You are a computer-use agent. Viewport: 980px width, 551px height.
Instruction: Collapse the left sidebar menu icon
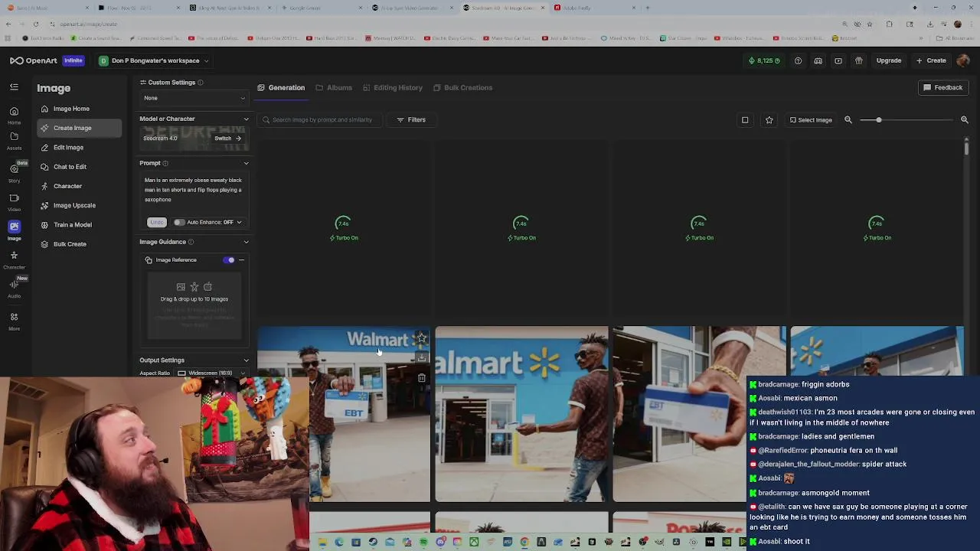coord(14,87)
